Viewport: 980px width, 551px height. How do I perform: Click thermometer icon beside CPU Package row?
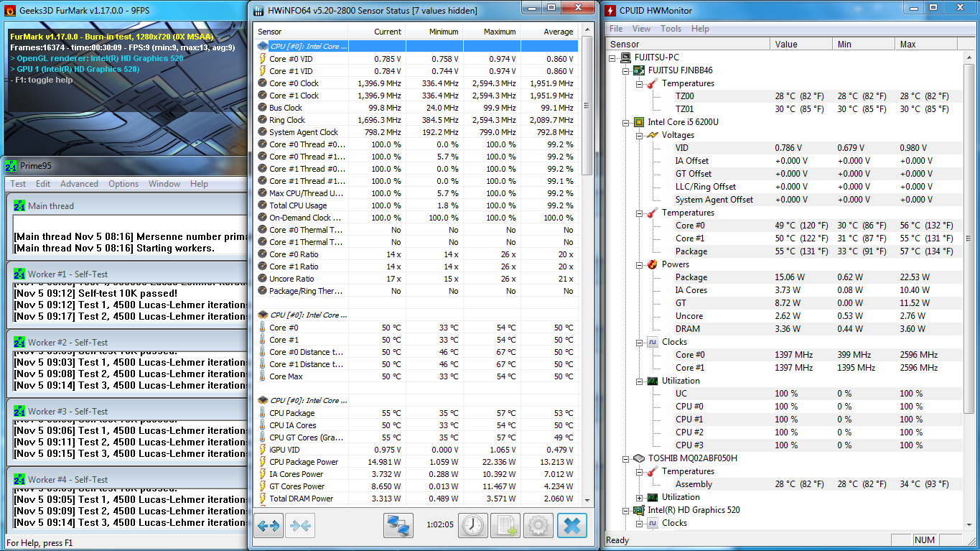tap(262, 413)
